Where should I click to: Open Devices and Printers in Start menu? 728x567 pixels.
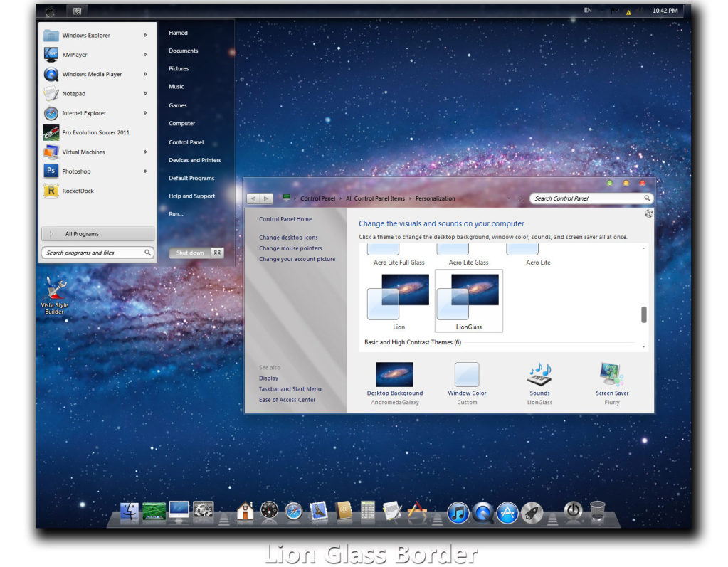195,160
